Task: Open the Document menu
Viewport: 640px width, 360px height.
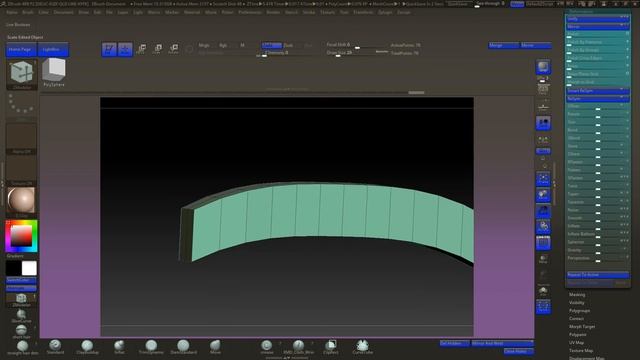Action: [64, 12]
